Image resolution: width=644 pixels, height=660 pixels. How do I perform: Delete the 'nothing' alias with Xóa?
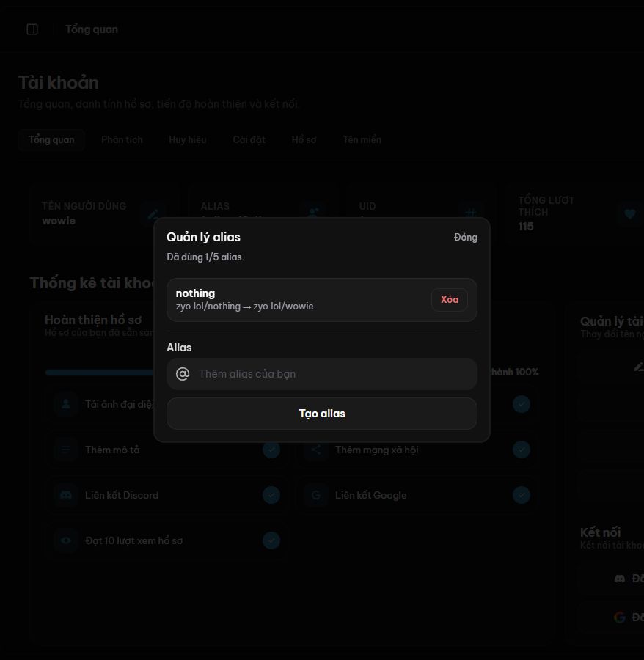[x=450, y=300]
